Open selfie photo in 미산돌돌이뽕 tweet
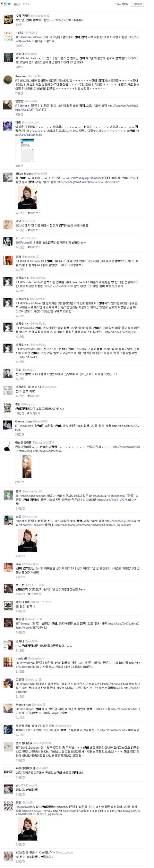This screenshot has width=154, height=868. (x=27, y=466)
